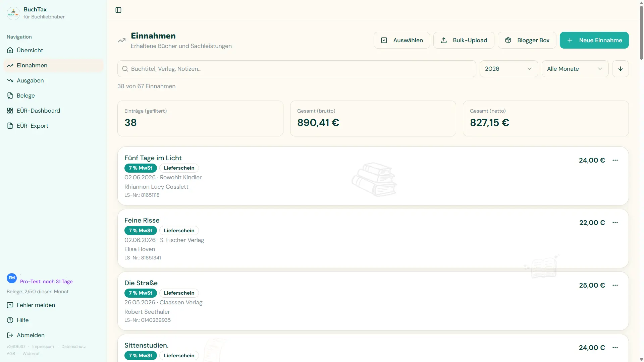Open Widerruf link
Image resolution: width=644 pixels, height=362 pixels.
click(31, 354)
